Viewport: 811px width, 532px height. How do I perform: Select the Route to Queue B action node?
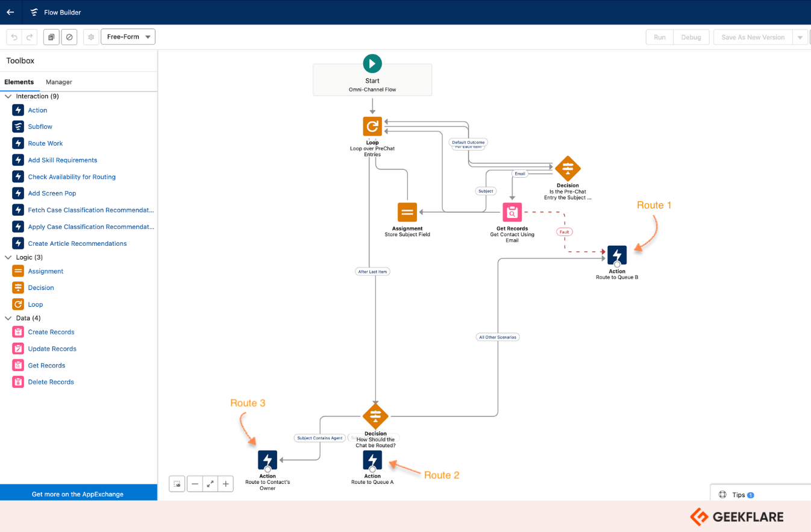(x=617, y=255)
